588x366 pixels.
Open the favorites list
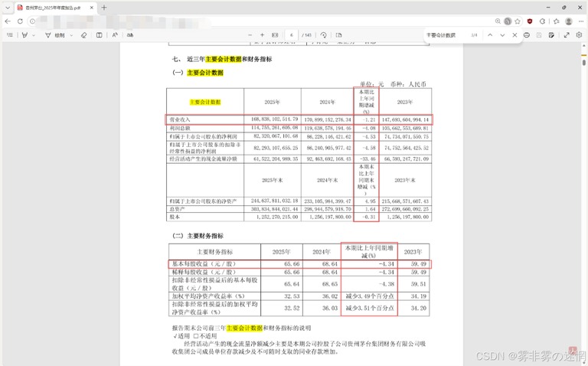(x=557, y=21)
